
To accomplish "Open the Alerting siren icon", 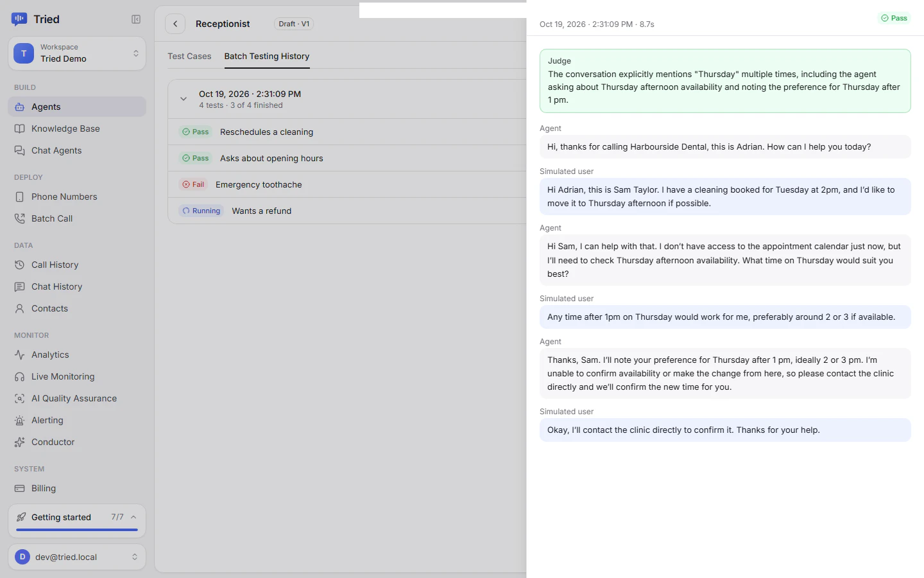I will [x=20, y=420].
